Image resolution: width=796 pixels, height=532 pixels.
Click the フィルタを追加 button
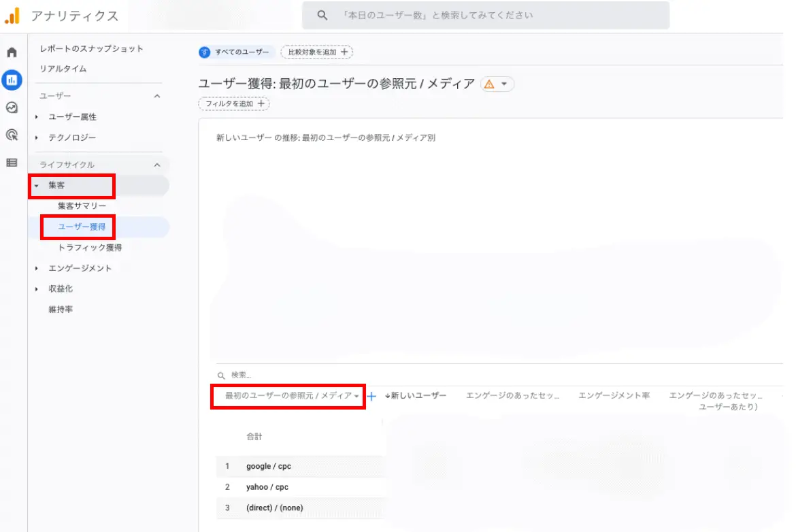click(x=233, y=103)
